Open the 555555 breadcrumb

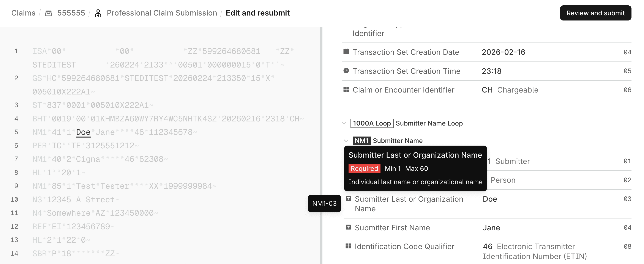tap(71, 13)
